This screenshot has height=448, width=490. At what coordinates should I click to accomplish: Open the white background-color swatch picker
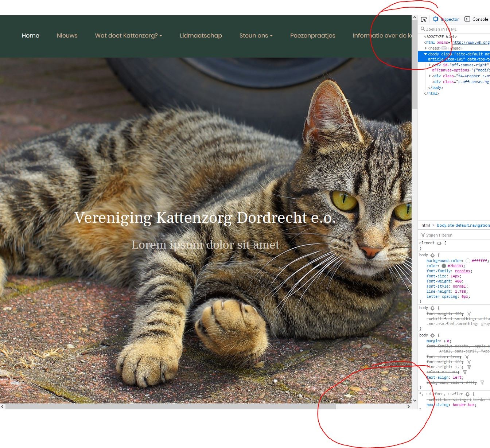tap(468, 261)
